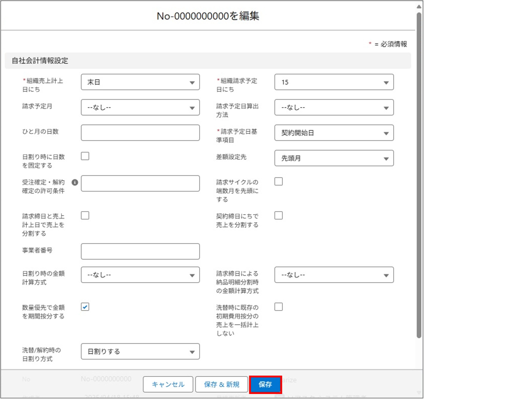532x400 pixels.
Task: Uncheck 数量優先で金額を期間按分する
Action: coord(85,307)
